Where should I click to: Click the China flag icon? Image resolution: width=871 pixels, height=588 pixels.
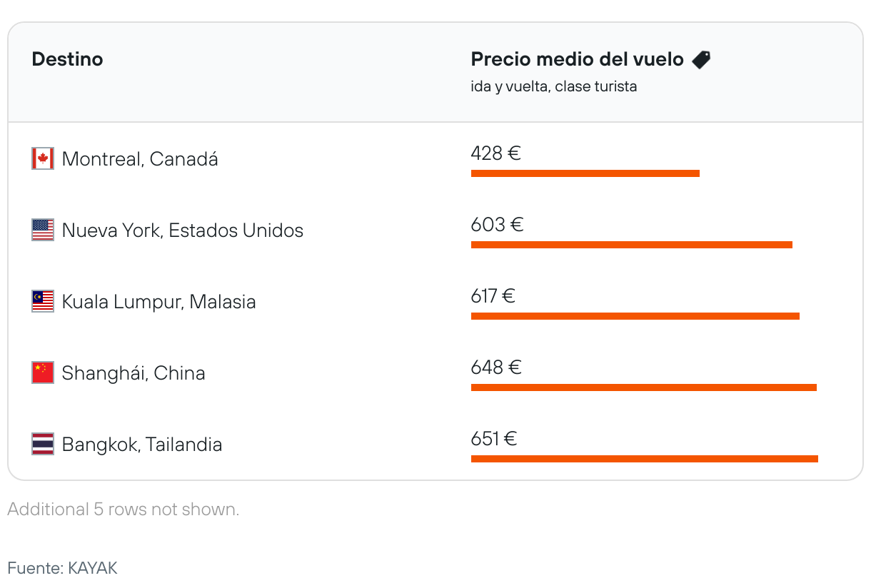(43, 372)
